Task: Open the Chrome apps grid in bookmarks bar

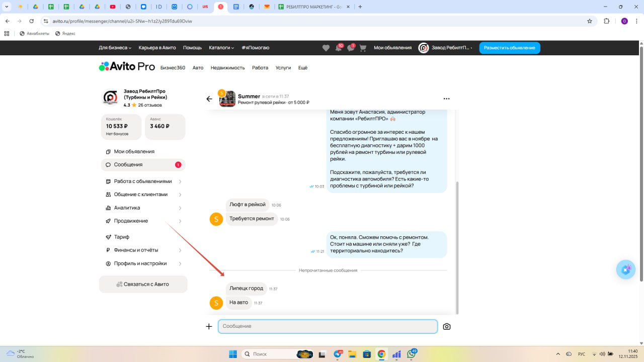Action: pyautogui.click(x=7, y=34)
